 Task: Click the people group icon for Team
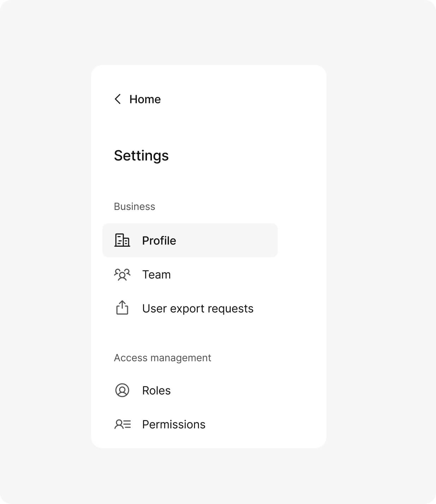122,274
